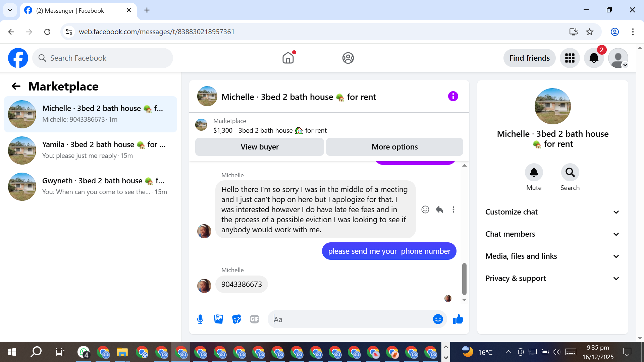Screen dimensions: 644x362
Task: Go to the Home feed icon
Action: pos(288,58)
